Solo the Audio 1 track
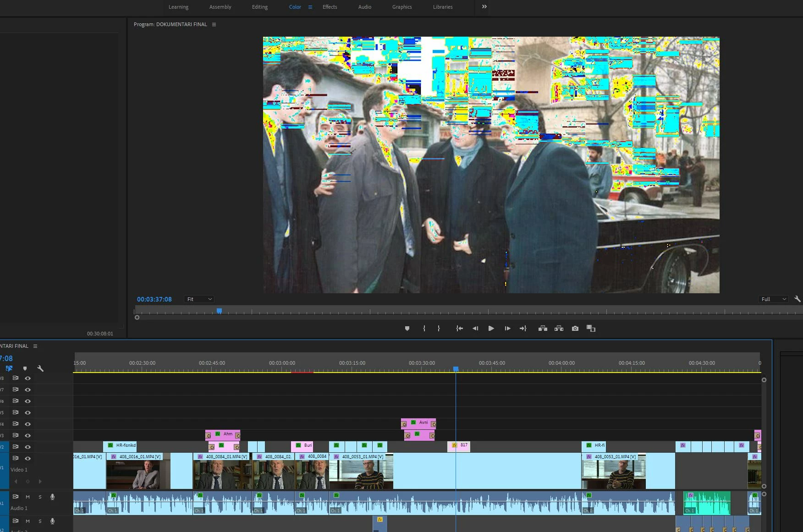This screenshot has width=803, height=532. pos(40,497)
